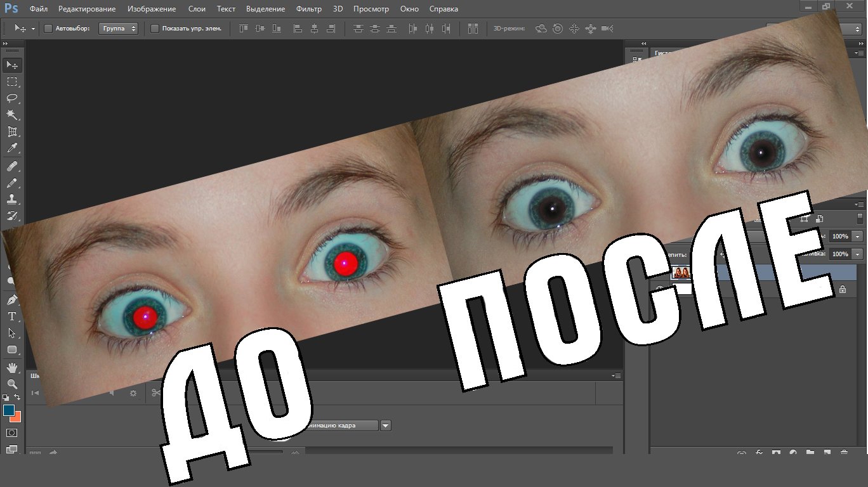868x487 pixels.
Task: Select the Crop tool
Action: pos(12,132)
